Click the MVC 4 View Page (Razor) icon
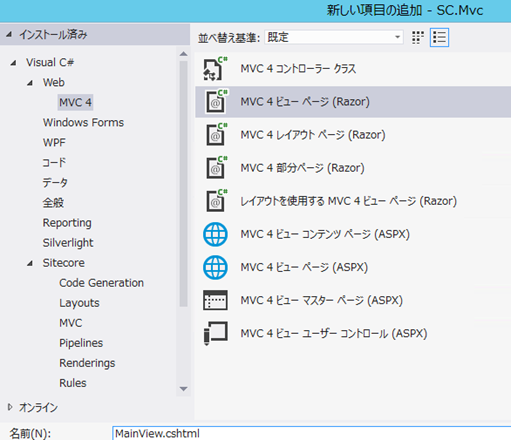This screenshot has height=440, width=511. point(216,102)
